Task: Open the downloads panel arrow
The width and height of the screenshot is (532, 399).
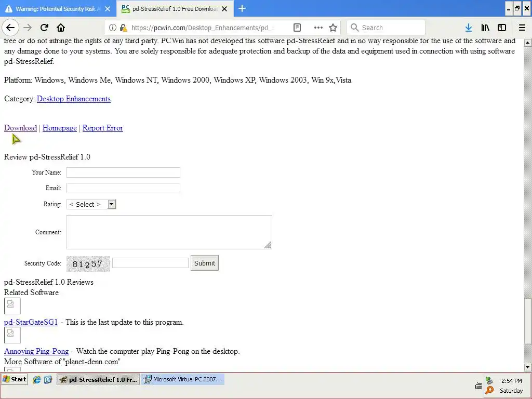Action: click(x=469, y=28)
